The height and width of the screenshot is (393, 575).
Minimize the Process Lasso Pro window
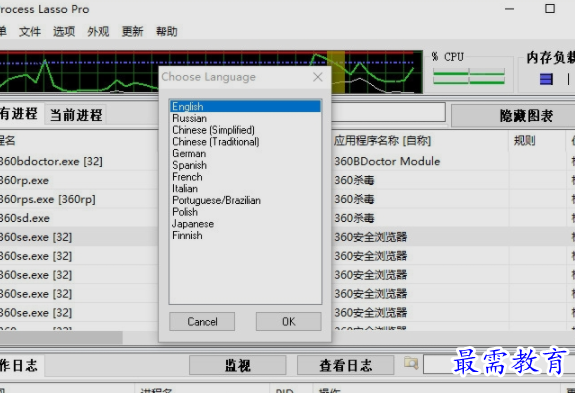(x=509, y=9)
